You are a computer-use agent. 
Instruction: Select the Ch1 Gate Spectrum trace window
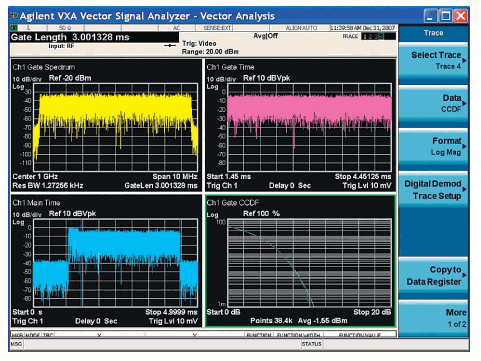coord(106,125)
